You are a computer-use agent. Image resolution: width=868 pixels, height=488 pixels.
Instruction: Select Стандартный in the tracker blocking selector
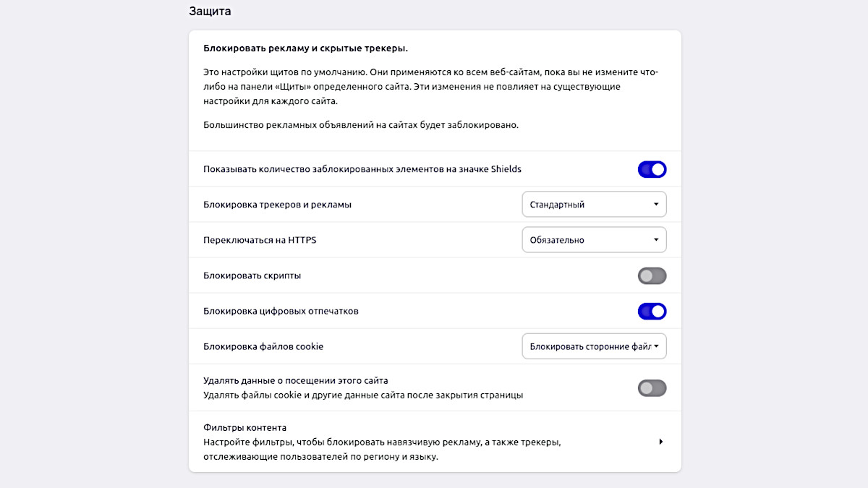(x=593, y=204)
